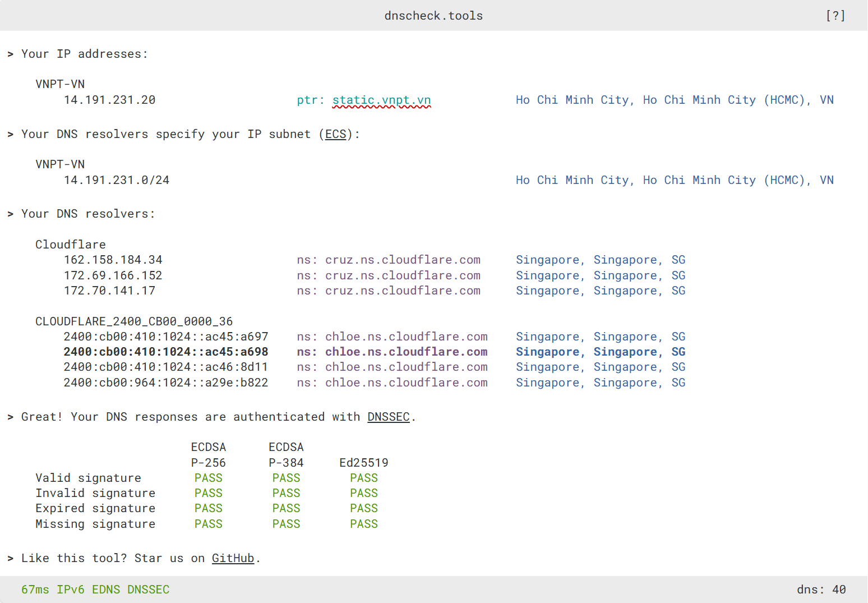868x603 pixels.
Task: Open the GitHub link
Action: pyautogui.click(x=233, y=558)
